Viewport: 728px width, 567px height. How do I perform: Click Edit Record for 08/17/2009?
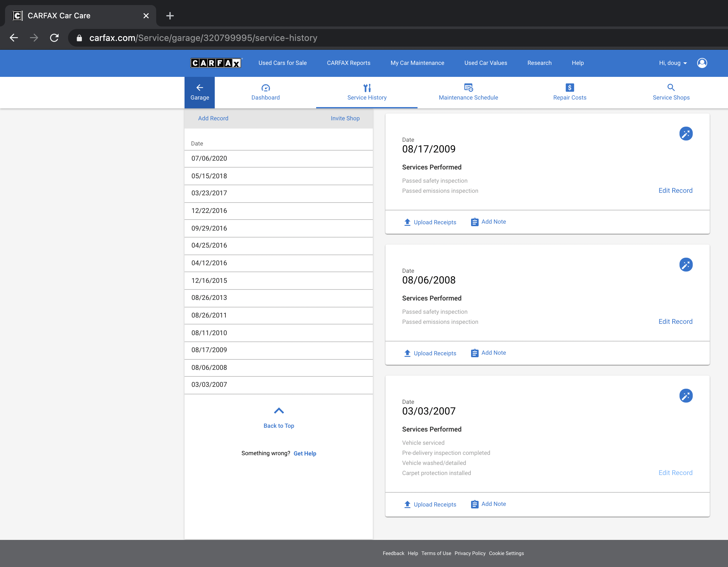tap(675, 191)
